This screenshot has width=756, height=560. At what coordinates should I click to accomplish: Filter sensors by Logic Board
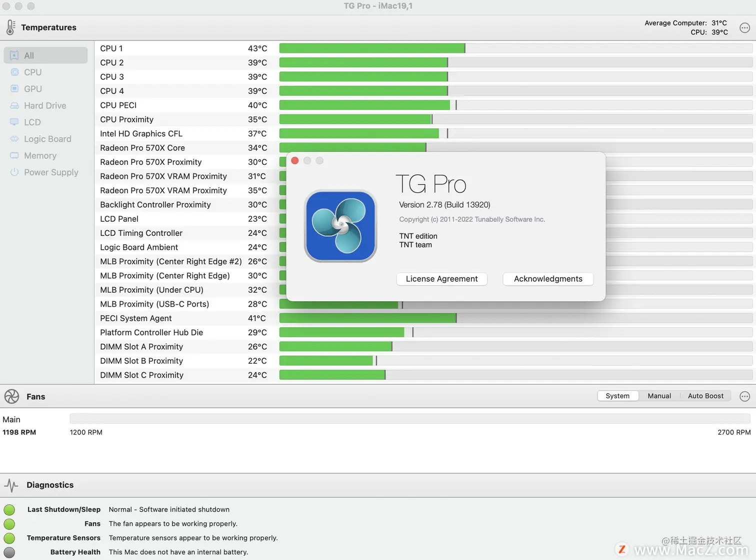45,139
